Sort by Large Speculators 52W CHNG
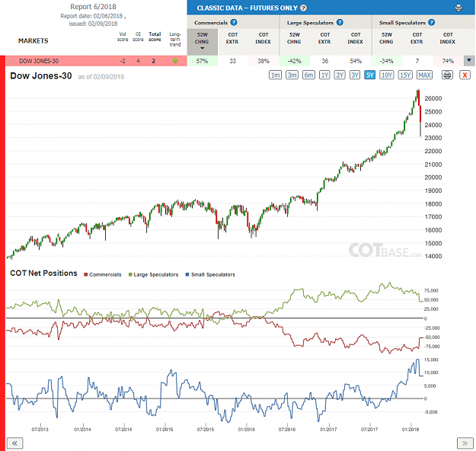The width and height of the screenshot is (476, 451). (294, 38)
